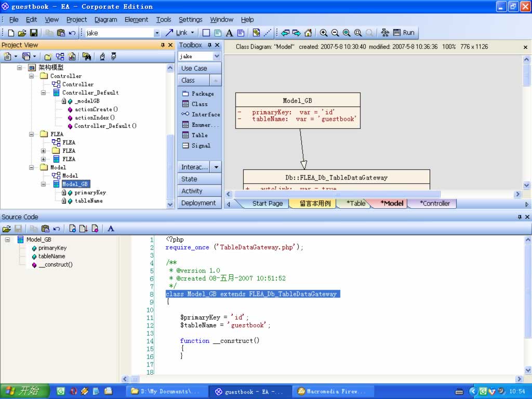Click the Save disk icon in main toolbar
Viewport: 532px width, 399px height.
34,33
